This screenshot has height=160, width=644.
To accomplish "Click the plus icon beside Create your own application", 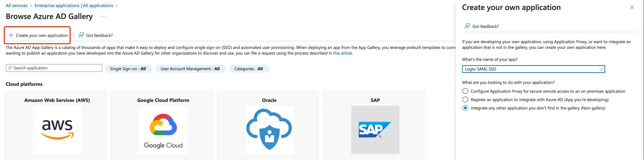I will click(11, 35).
